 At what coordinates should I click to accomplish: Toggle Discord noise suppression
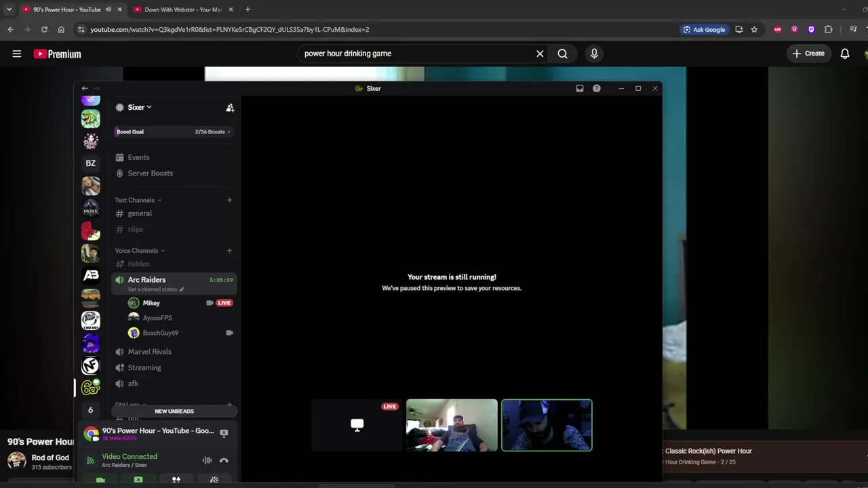207,461
